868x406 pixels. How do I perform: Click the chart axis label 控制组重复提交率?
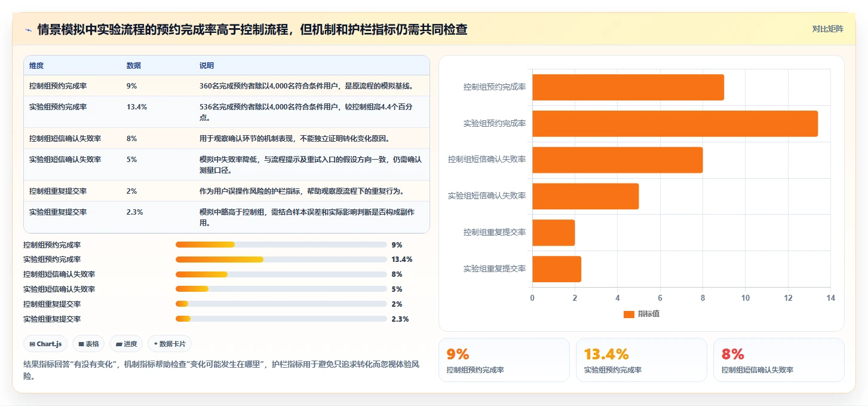pos(495,233)
